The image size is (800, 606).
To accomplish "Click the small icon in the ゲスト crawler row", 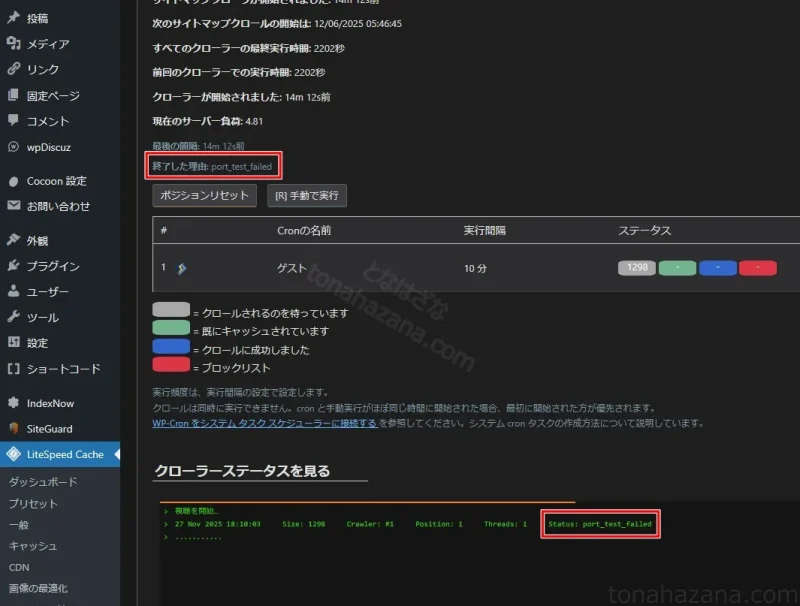I will (182, 268).
